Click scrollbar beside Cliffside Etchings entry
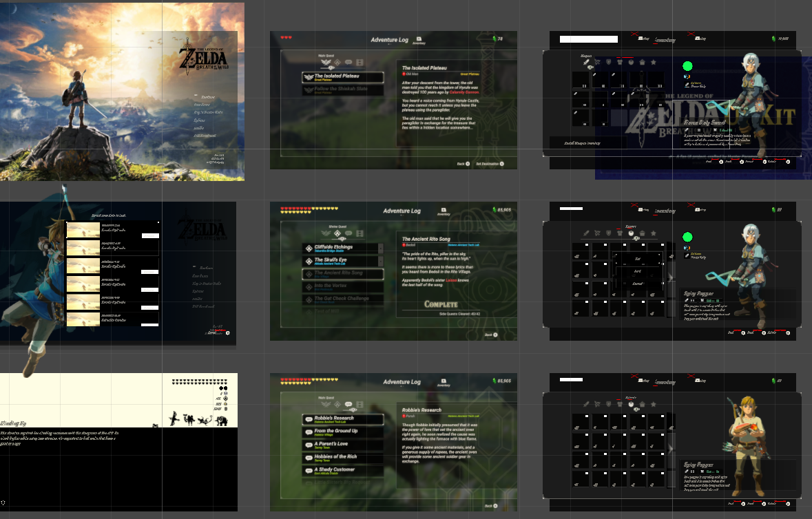The height and width of the screenshot is (519, 812). tap(381, 248)
